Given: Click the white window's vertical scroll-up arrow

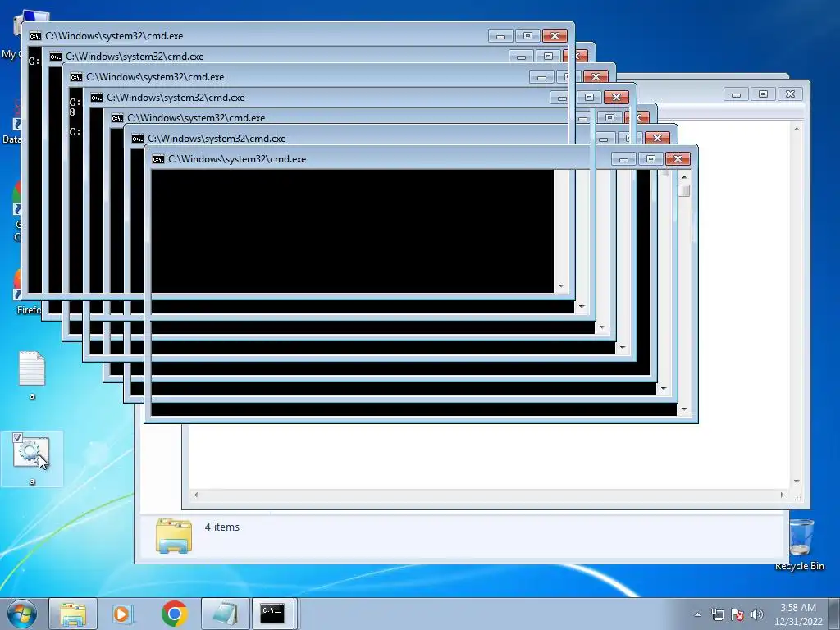Looking at the screenshot, I should 797,129.
